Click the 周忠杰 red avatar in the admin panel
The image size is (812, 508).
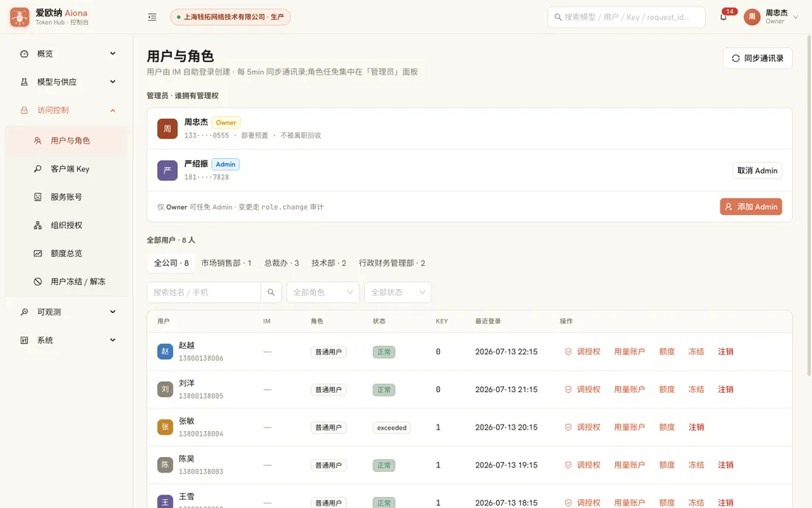click(x=168, y=129)
